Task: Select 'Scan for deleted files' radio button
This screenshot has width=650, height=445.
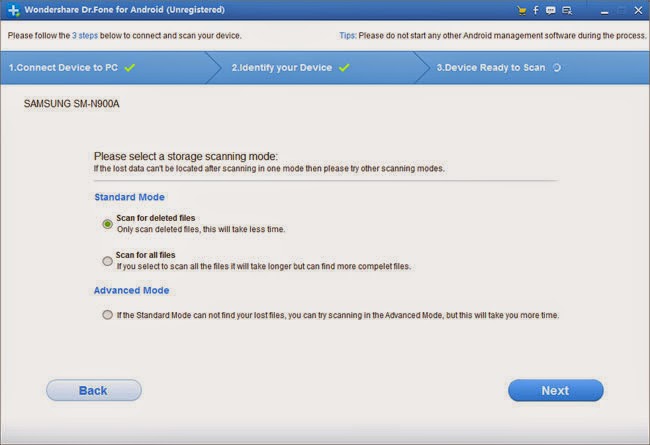Action: pos(107,224)
